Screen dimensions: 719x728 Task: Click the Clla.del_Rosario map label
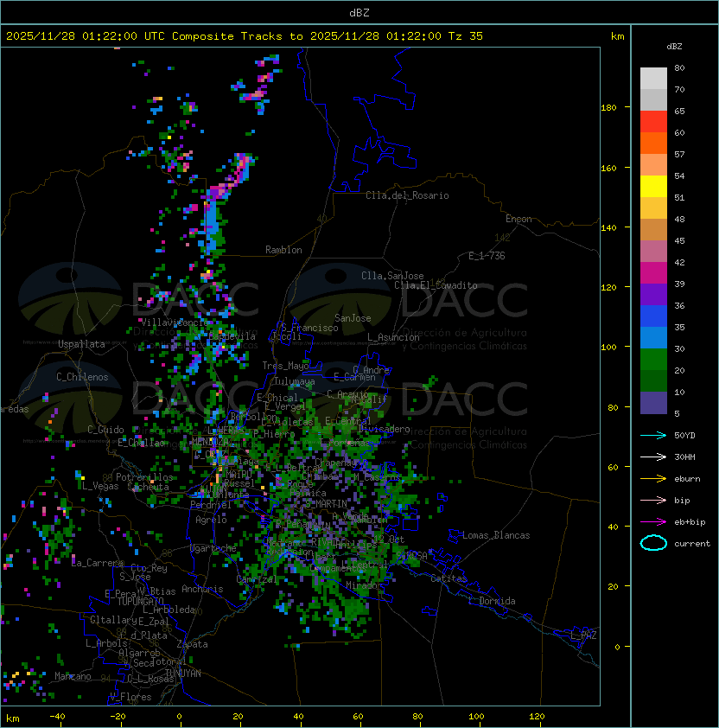point(407,195)
